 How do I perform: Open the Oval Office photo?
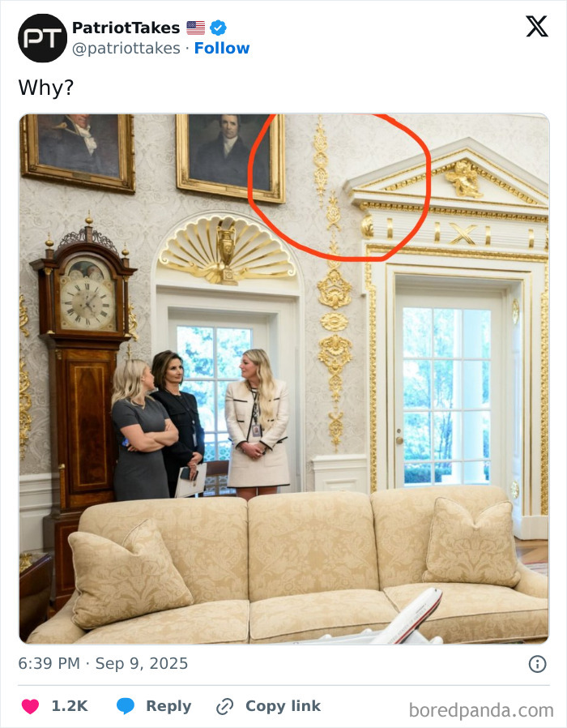284,379
